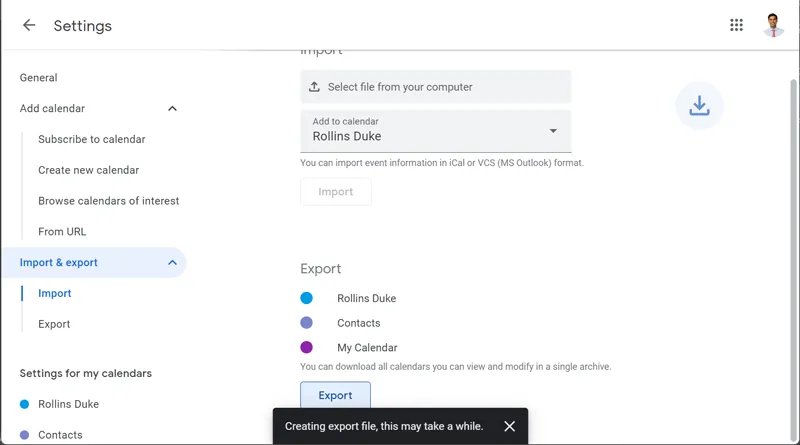Go to Create new calendar

click(x=88, y=170)
